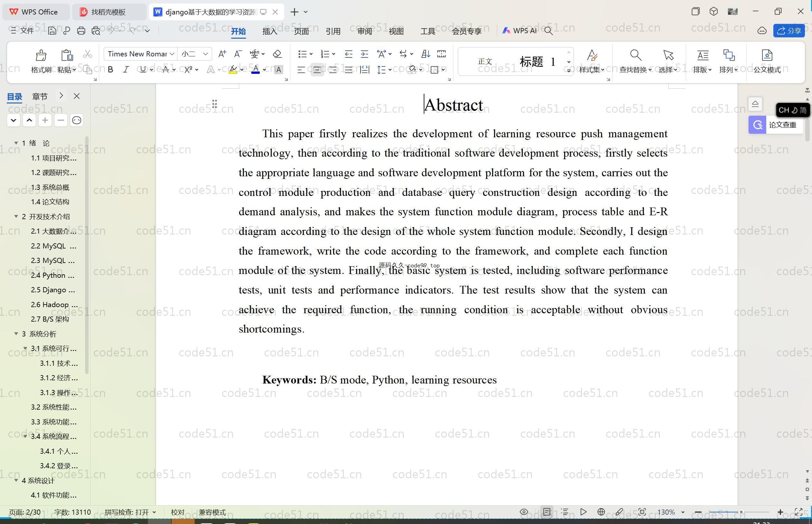Click the search icon next to WPS AI
The width and height of the screenshot is (812, 524).
[548, 31]
